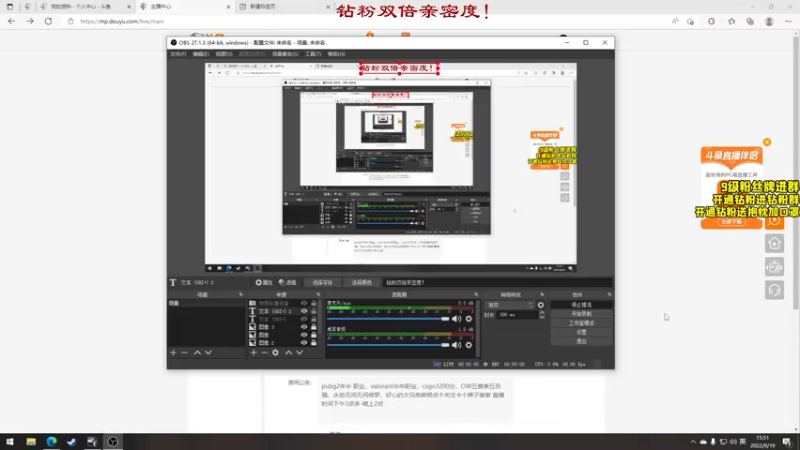800x450 pixels.
Task: Open the Edit menu in OBS
Action: (201, 54)
